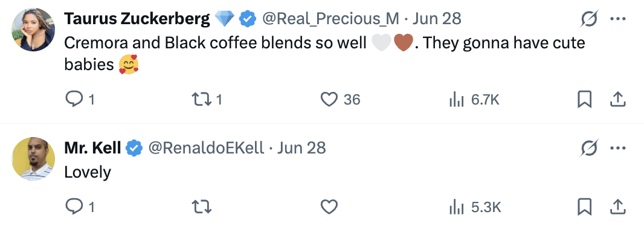The image size is (644, 226).
Task: Open more options on Taurus Zuckerberg's tweet
Action: tap(618, 19)
